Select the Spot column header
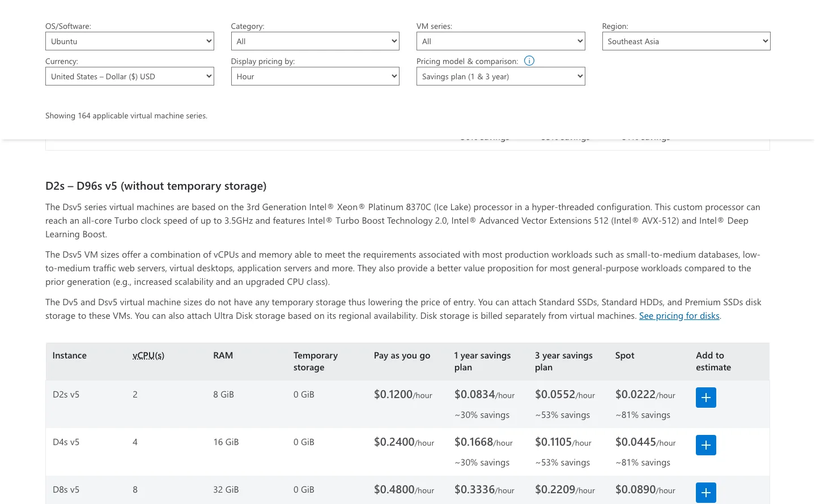The image size is (816, 504). (624, 356)
